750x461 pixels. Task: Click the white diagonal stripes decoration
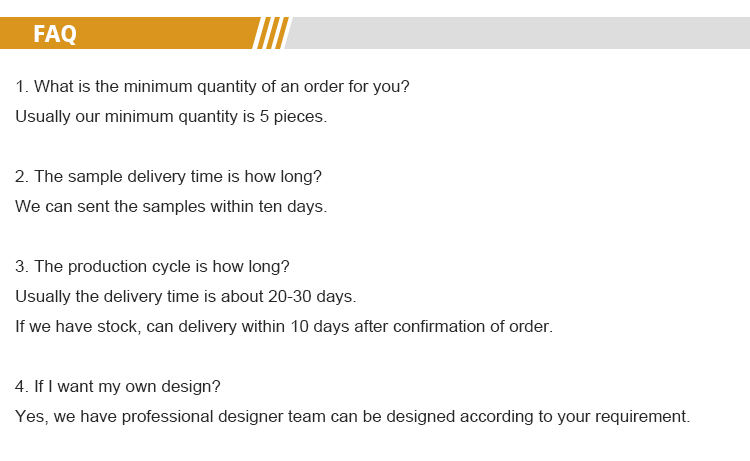[271, 33]
